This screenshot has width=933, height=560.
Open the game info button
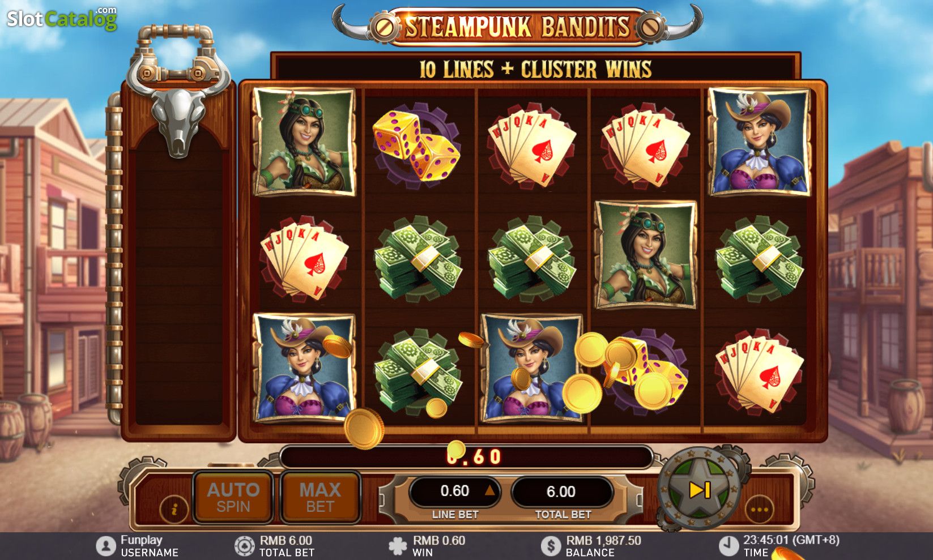click(x=174, y=508)
